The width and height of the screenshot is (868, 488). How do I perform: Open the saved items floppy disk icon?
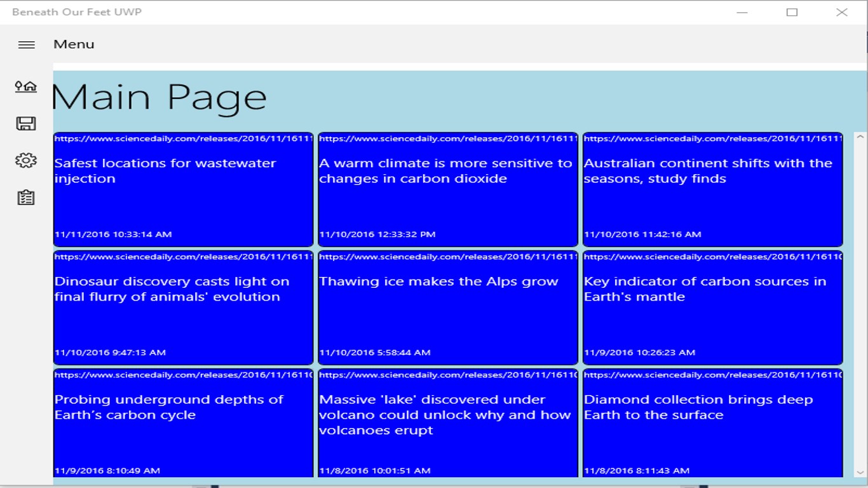click(26, 123)
